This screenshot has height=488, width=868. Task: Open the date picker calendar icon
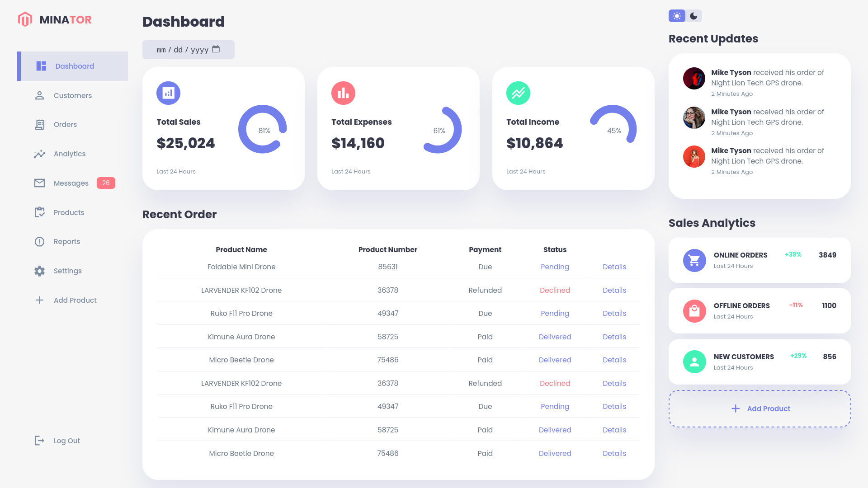click(216, 49)
